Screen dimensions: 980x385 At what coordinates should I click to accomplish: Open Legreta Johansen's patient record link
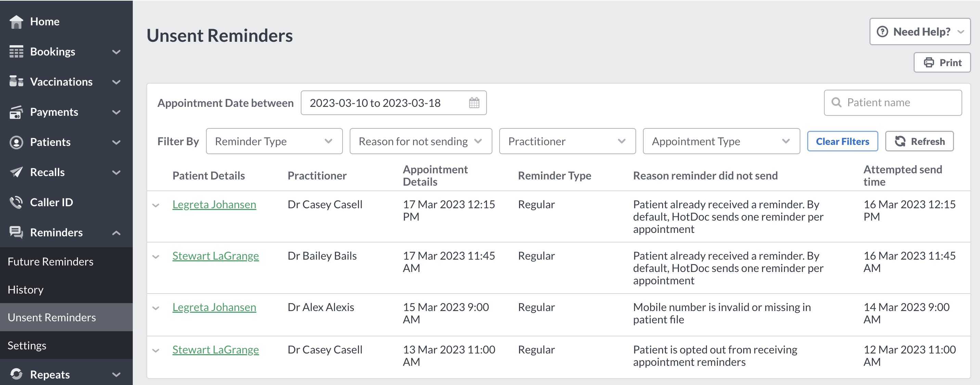pyautogui.click(x=214, y=204)
